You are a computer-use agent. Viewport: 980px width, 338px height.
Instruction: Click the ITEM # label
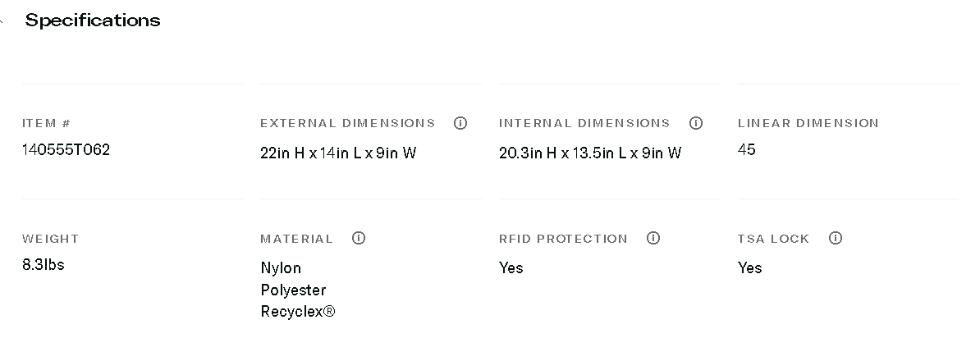pyautogui.click(x=46, y=123)
